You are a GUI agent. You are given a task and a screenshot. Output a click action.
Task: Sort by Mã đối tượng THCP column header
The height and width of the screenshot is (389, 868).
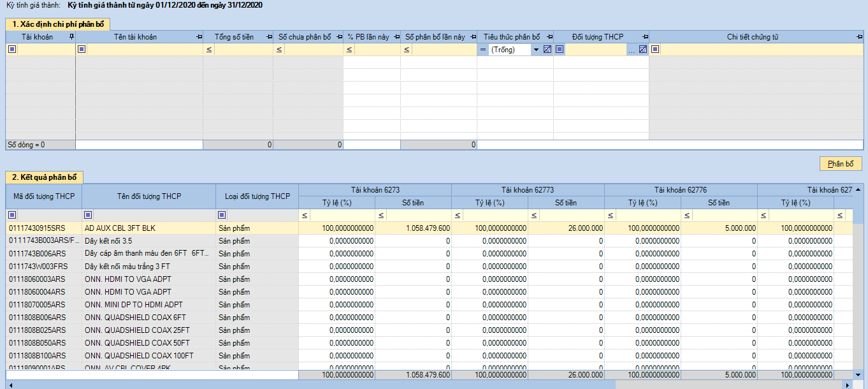pyautogui.click(x=44, y=196)
